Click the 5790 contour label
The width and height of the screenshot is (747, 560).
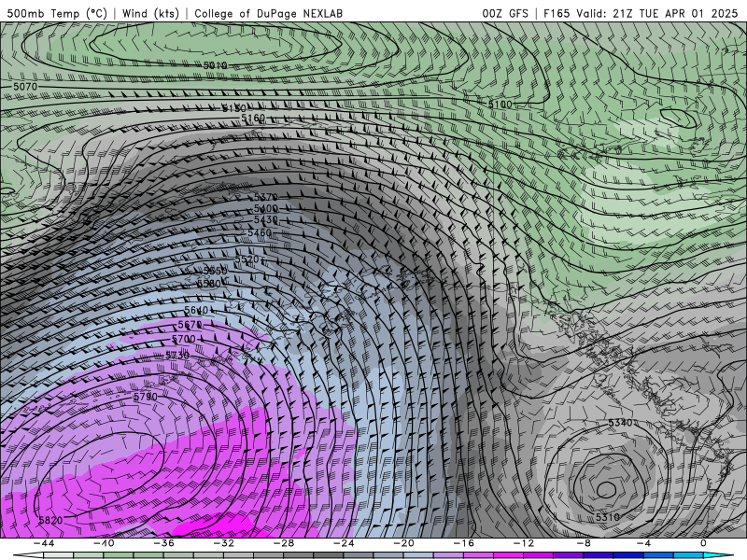click(146, 397)
